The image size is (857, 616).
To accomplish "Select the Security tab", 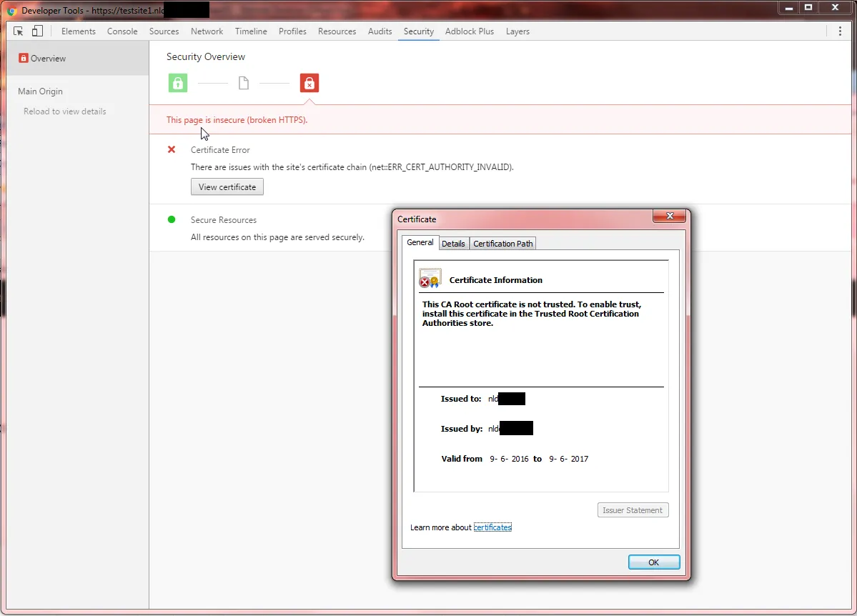I will (x=419, y=31).
